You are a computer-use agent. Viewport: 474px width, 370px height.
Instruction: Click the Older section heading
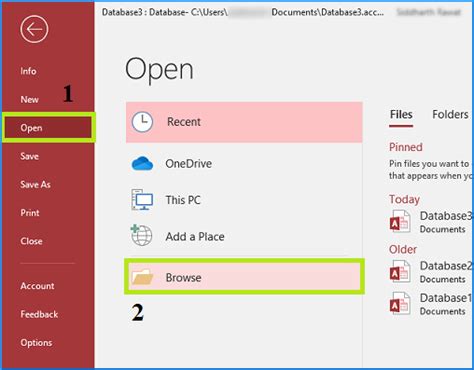pyautogui.click(x=403, y=249)
